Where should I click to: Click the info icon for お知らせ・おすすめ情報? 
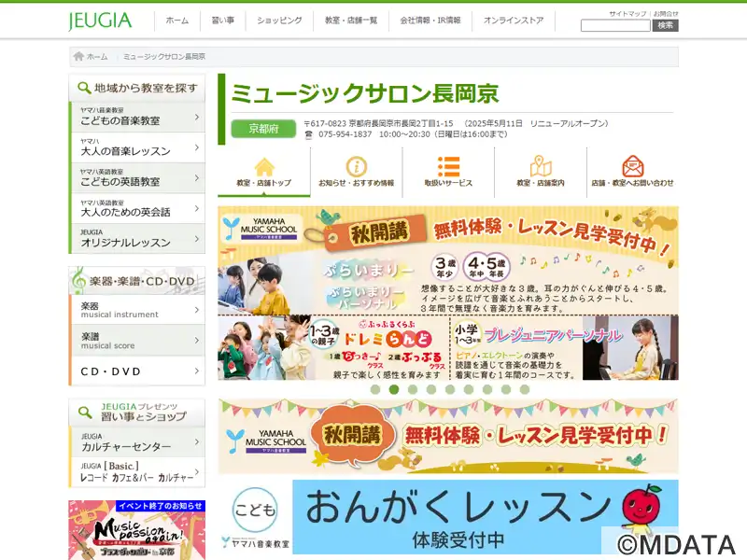[x=357, y=167]
